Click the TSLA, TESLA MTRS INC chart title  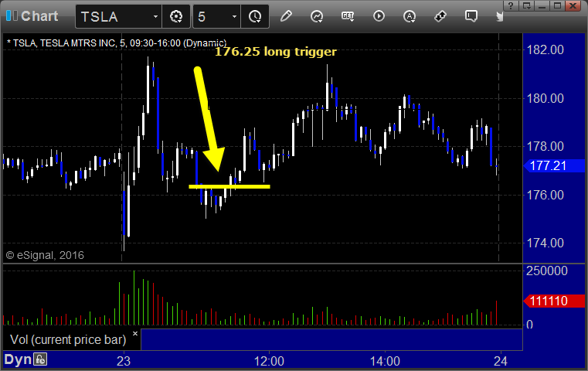tap(117, 43)
